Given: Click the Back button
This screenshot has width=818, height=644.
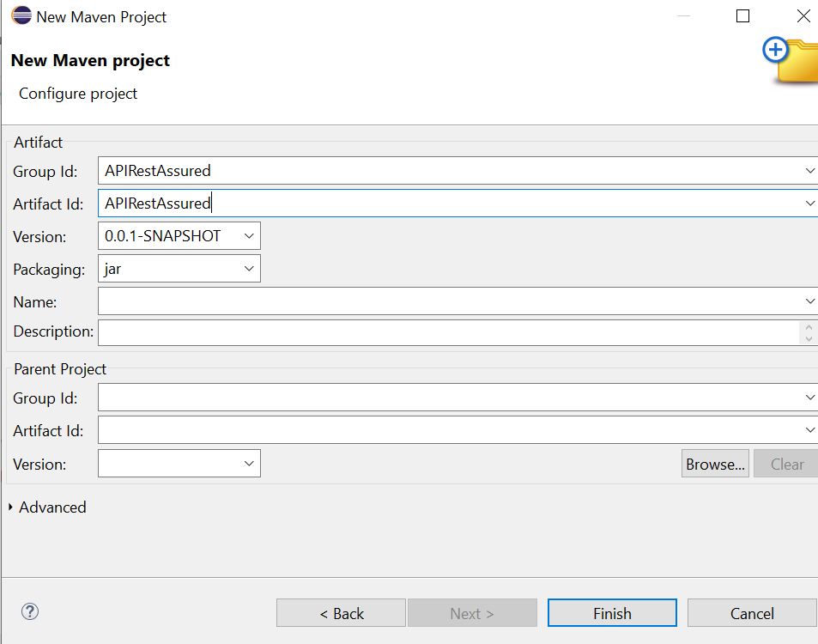Looking at the screenshot, I should tap(341, 612).
